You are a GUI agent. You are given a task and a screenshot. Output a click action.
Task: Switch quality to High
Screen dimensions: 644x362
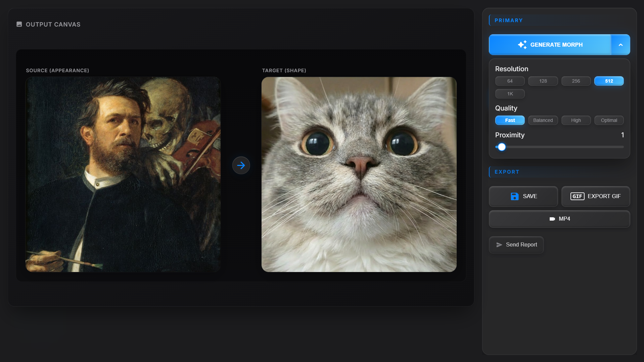click(x=576, y=120)
